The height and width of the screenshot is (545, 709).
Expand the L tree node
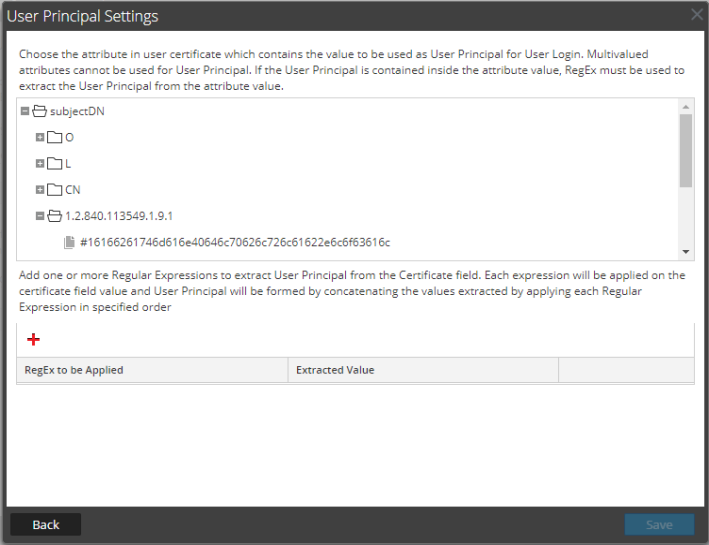pos(40,163)
